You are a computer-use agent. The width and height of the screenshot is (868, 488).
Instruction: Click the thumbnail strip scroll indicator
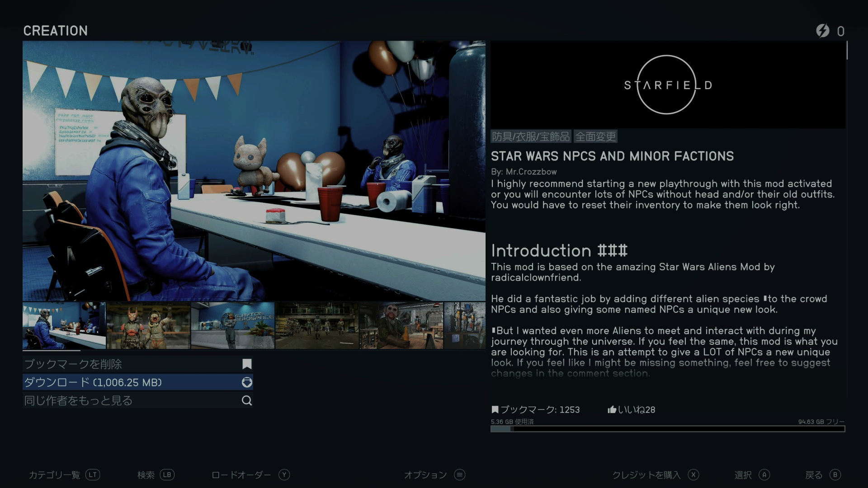tap(52, 351)
